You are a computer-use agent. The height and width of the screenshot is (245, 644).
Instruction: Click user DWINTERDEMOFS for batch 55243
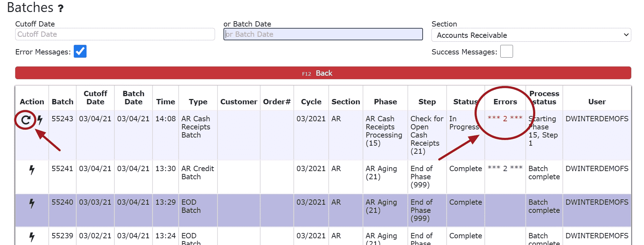(597, 119)
